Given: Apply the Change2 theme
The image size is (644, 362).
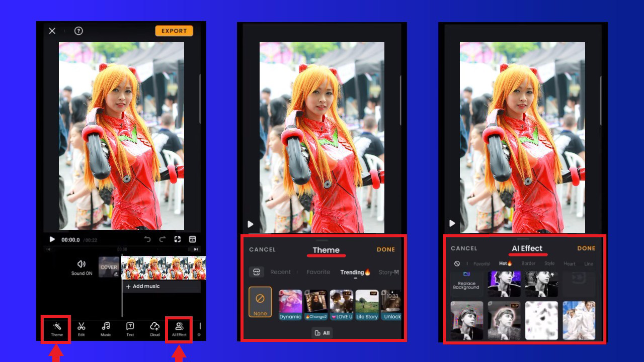Looking at the screenshot, I should (316, 305).
